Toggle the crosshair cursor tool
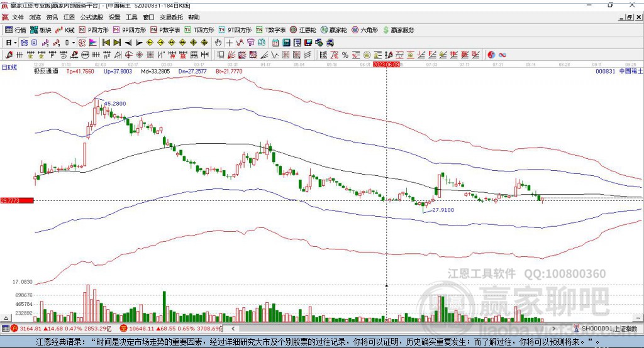The height and width of the screenshot is (348, 644). (x=229, y=43)
